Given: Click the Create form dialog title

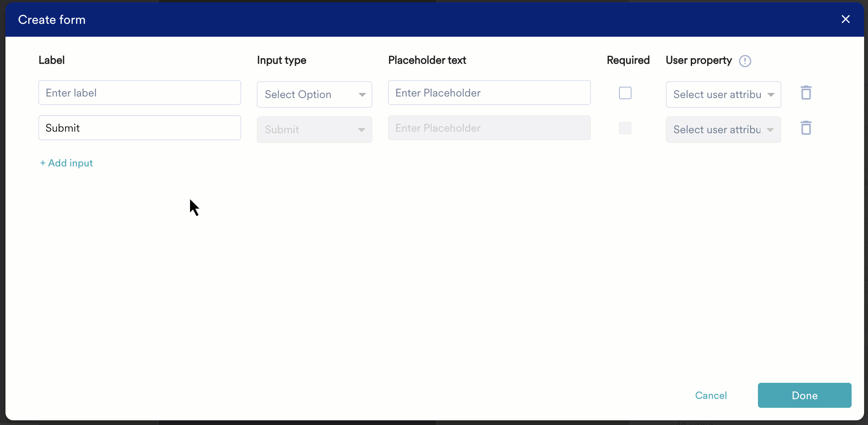Looking at the screenshot, I should point(52,19).
